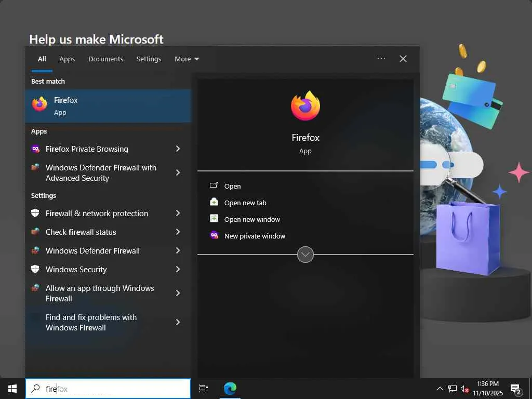Image resolution: width=532 pixels, height=399 pixels.
Task: Click the search magnifier icon in taskbar box
Action: [35, 389]
